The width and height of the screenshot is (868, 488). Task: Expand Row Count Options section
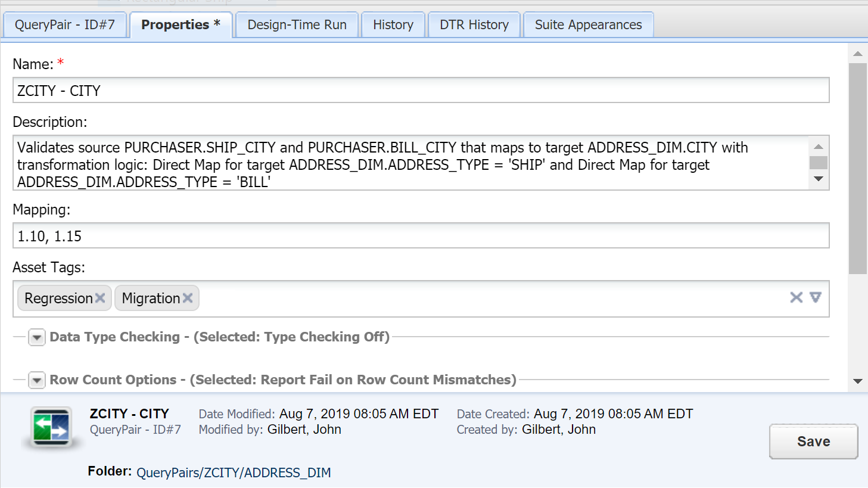[37, 380]
